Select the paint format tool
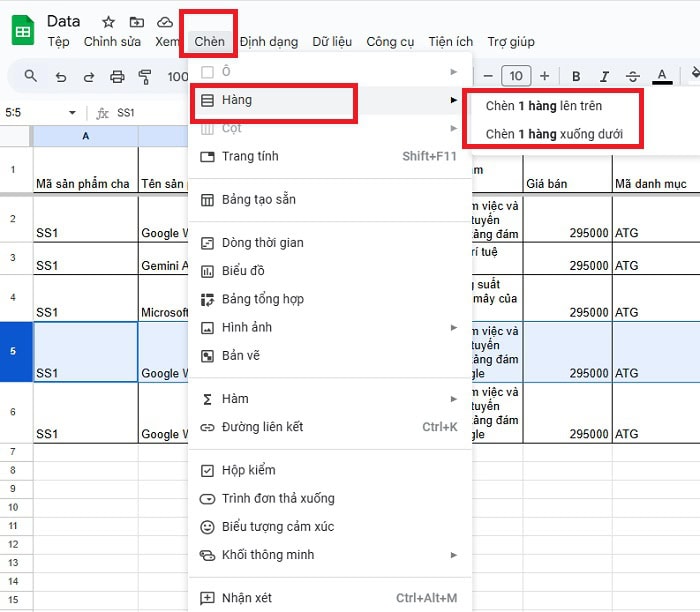Screen dimensions: 700x612 [145, 77]
